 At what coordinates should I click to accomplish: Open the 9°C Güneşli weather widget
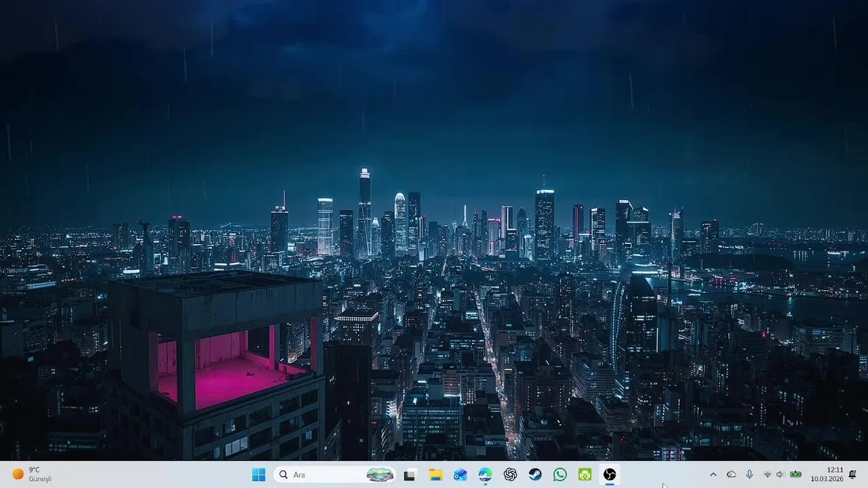pos(32,474)
